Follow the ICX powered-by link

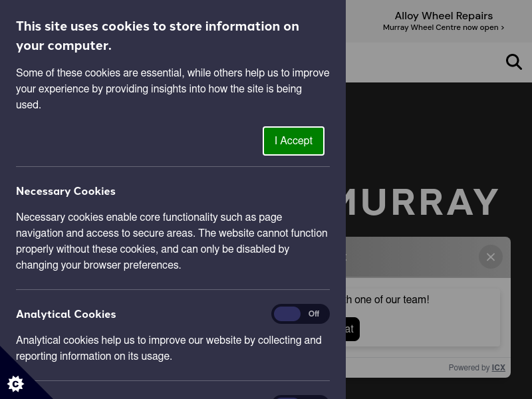498,368
